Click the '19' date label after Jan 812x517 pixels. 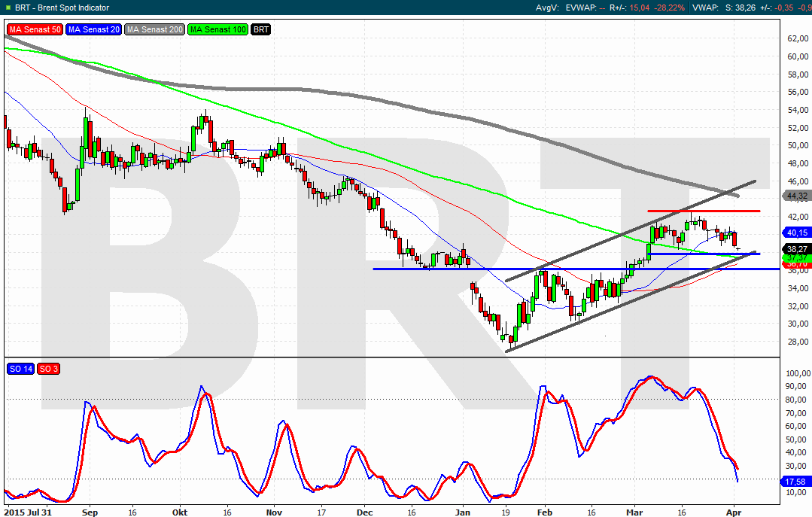506,512
